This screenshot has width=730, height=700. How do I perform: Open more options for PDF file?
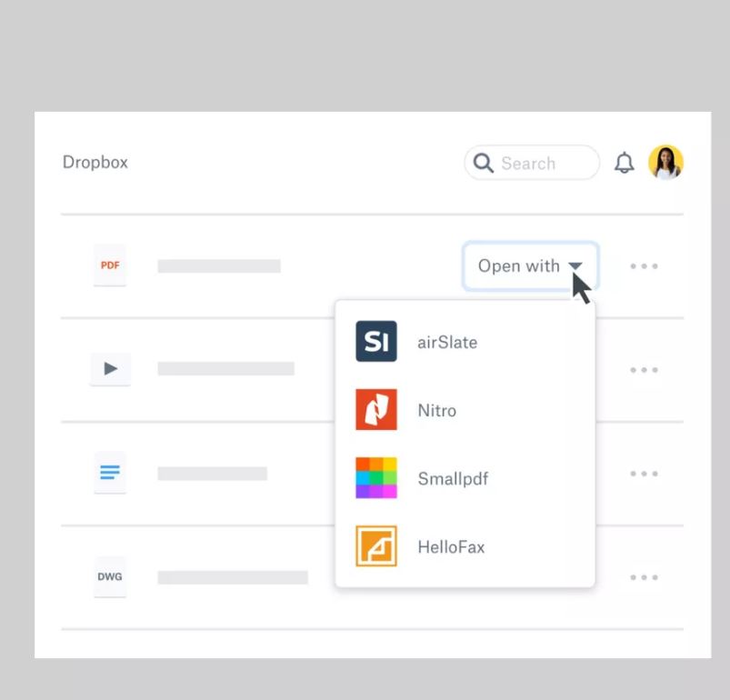644,266
